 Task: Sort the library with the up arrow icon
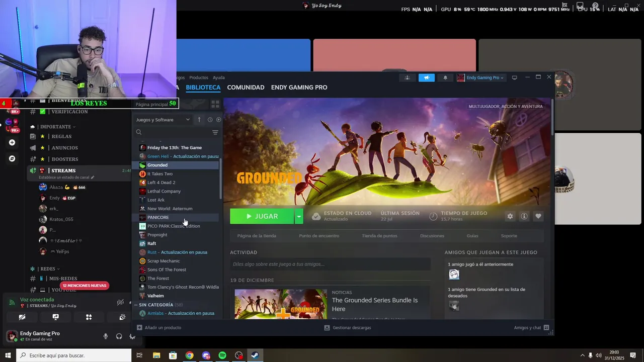(199, 120)
